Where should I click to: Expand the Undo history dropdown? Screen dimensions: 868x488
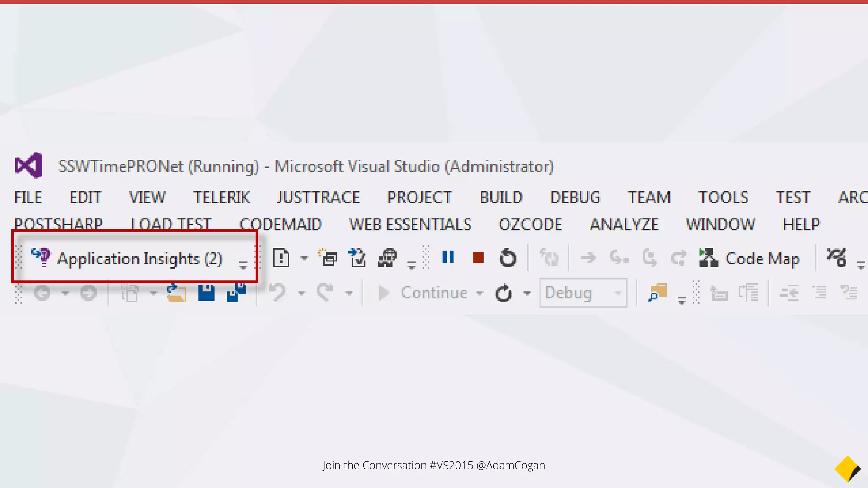click(x=301, y=293)
